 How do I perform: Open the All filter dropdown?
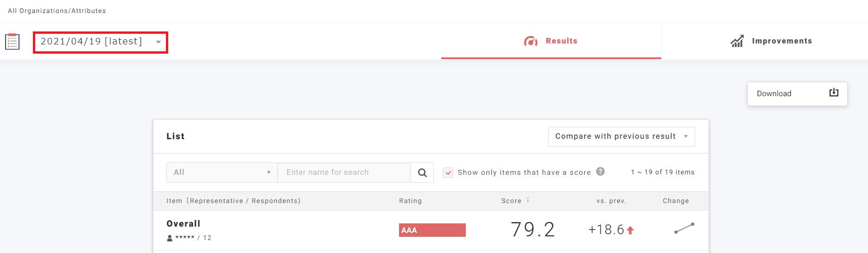tap(222, 173)
